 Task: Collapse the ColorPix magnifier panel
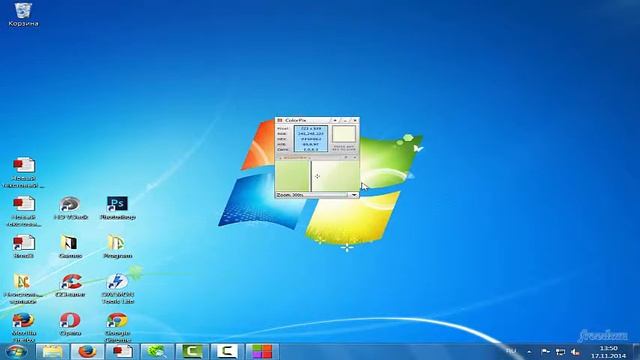pos(354,157)
